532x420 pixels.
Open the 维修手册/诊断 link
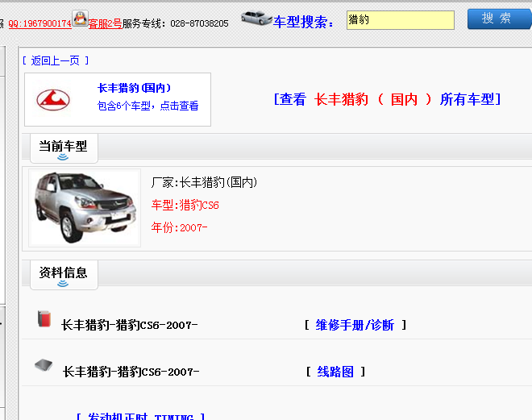pyautogui.click(x=355, y=325)
